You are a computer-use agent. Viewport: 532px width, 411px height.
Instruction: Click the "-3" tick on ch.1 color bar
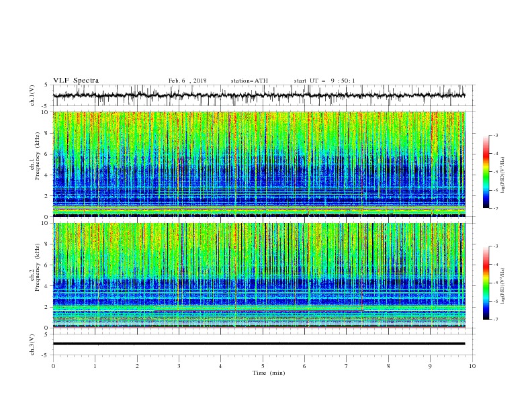[495, 135]
